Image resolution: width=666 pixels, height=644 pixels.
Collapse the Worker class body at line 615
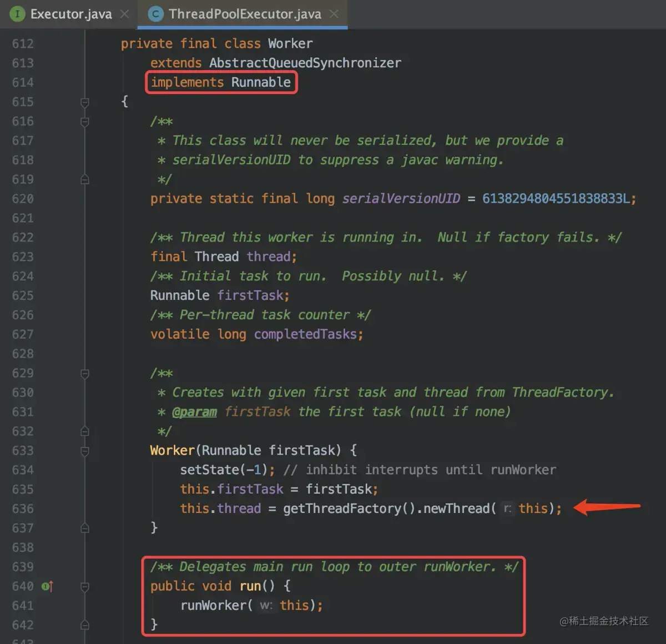coord(85,102)
